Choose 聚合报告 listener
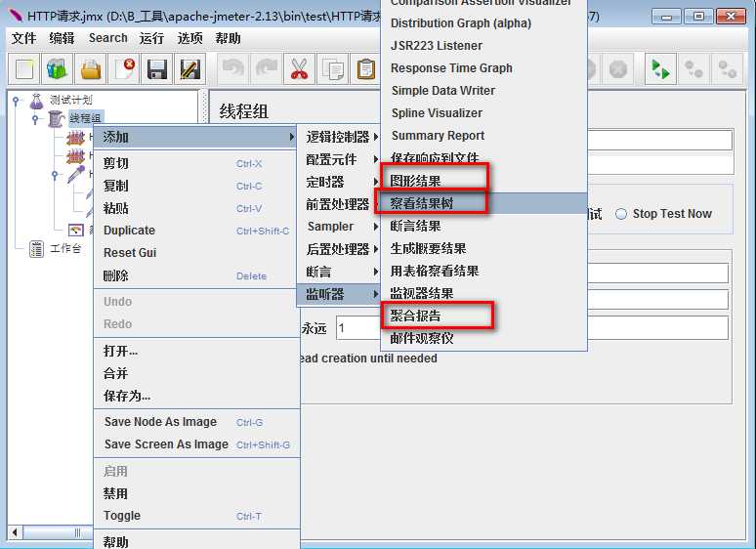 484,316
